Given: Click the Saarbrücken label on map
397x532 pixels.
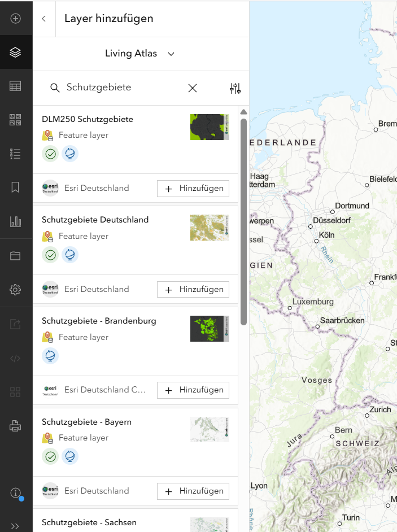Looking at the screenshot, I should (342, 321).
